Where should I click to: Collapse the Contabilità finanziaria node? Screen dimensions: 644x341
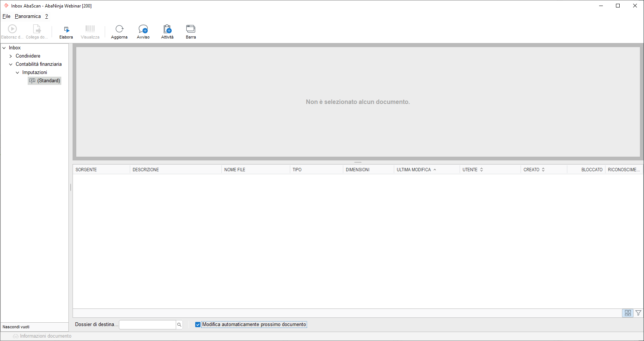[11, 64]
